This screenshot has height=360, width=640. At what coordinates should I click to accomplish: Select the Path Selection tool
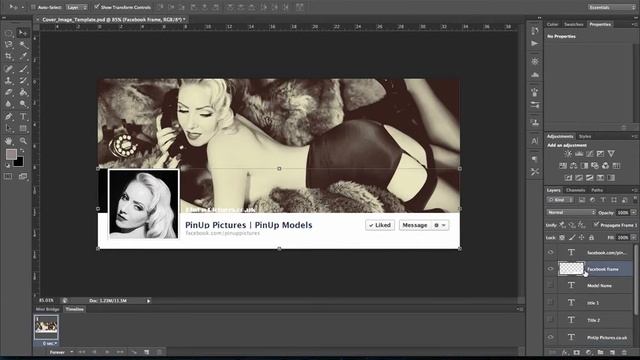pos(9,129)
